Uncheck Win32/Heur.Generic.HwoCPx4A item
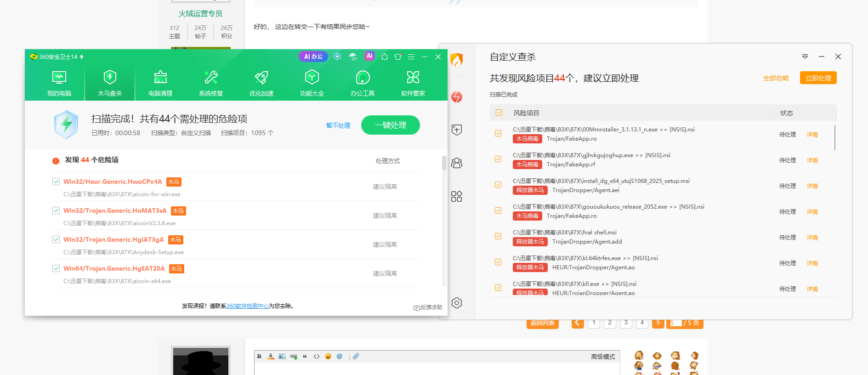Viewport: 868px width, 375px height. [x=56, y=182]
